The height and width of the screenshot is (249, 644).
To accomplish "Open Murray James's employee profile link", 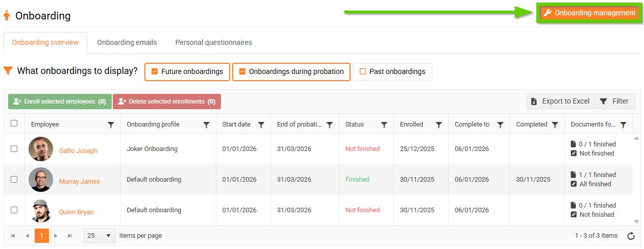I will pyautogui.click(x=79, y=181).
